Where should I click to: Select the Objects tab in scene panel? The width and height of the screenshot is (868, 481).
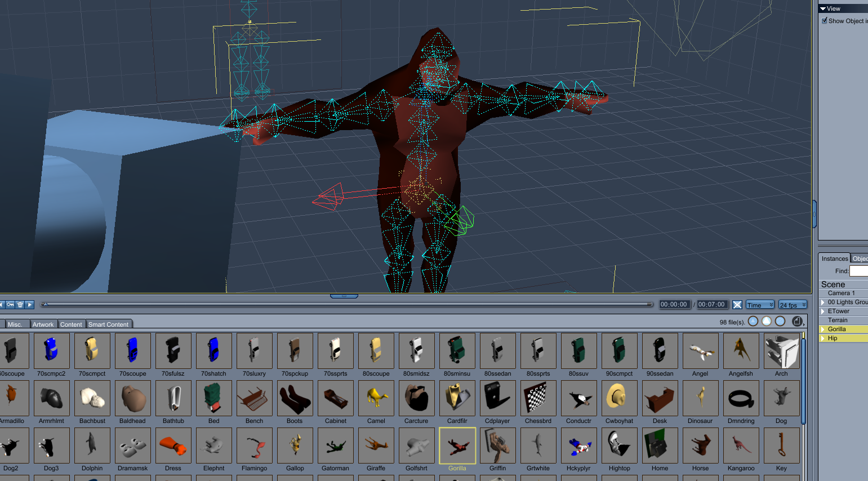[860, 259]
